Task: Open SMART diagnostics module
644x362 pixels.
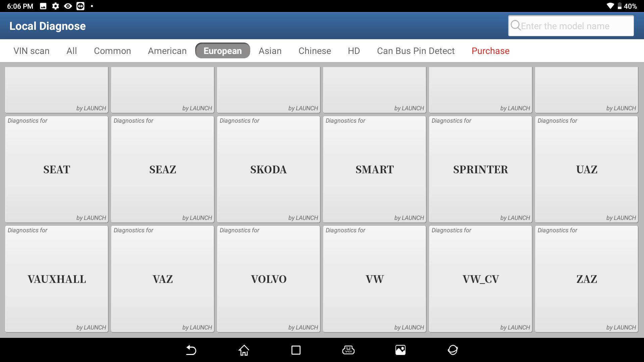Action: coord(374,169)
